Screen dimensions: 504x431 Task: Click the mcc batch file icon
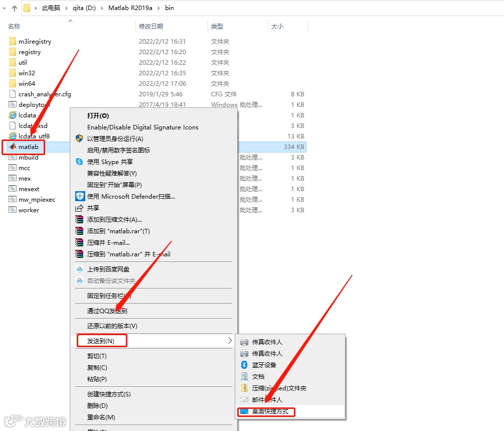pyautogui.click(x=13, y=168)
